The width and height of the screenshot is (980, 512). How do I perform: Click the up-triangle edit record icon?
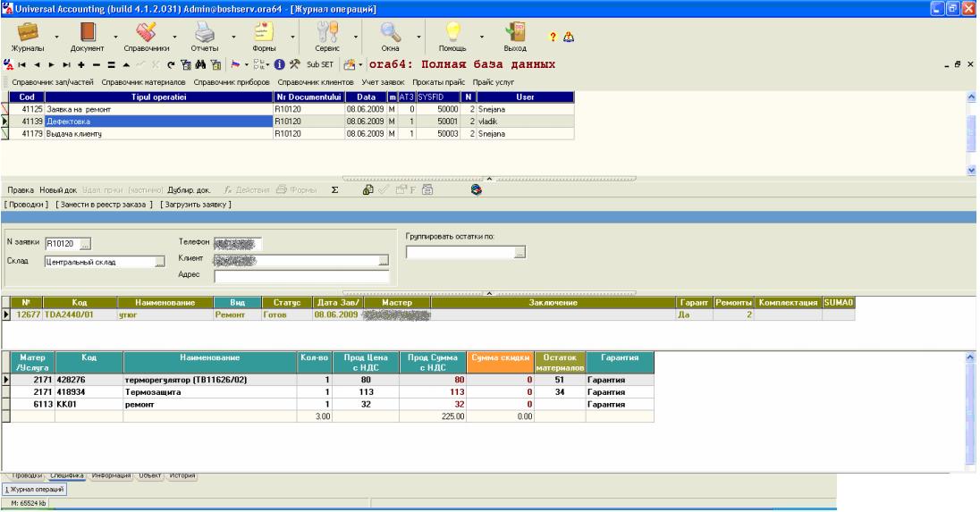(126, 65)
